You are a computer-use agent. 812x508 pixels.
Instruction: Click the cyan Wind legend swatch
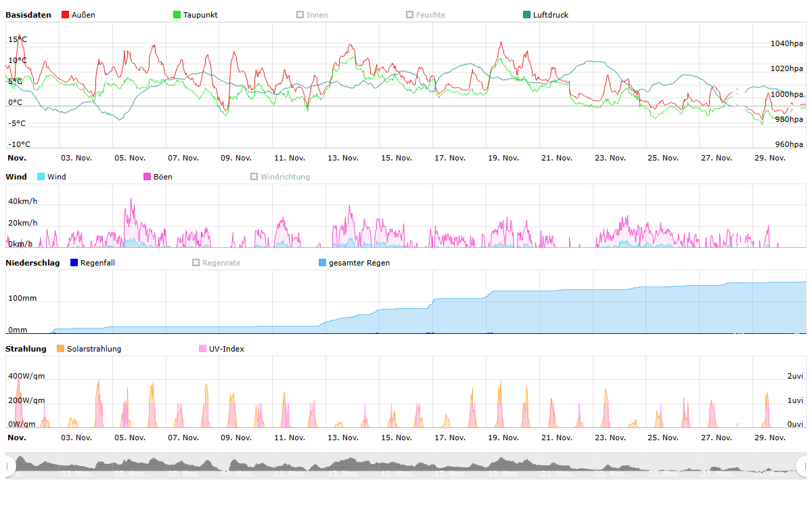[41, 177]
